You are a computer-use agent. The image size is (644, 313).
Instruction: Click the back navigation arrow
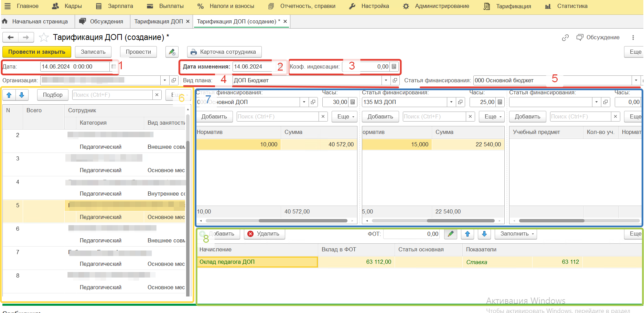(x=11, y=37)
